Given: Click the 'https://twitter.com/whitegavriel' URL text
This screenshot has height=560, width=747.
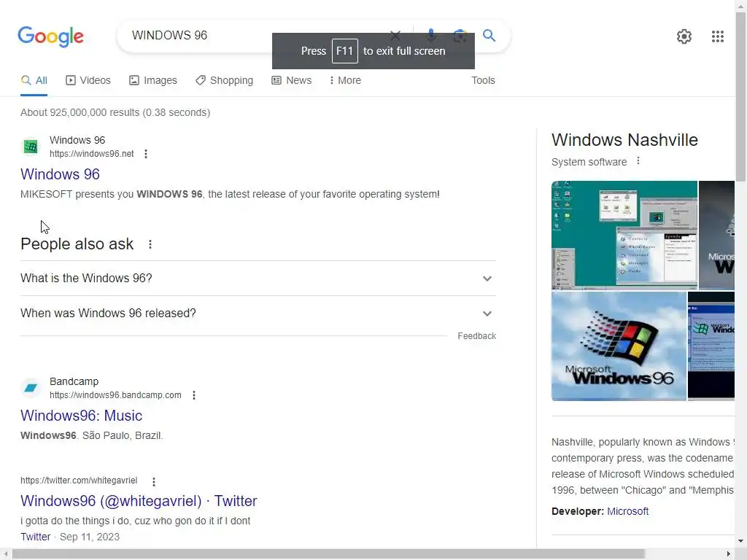Looking at the screenshot, I should coord(79,481).
